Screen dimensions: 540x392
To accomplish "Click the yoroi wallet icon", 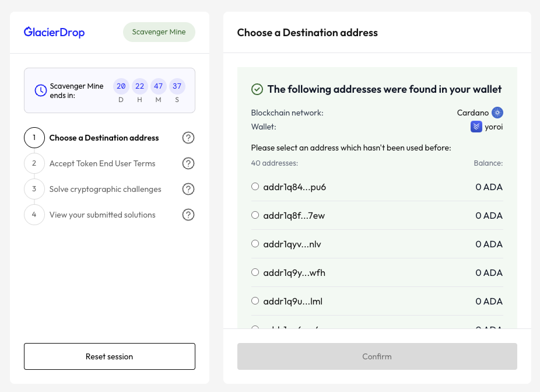I will click(x=476, y=127).
